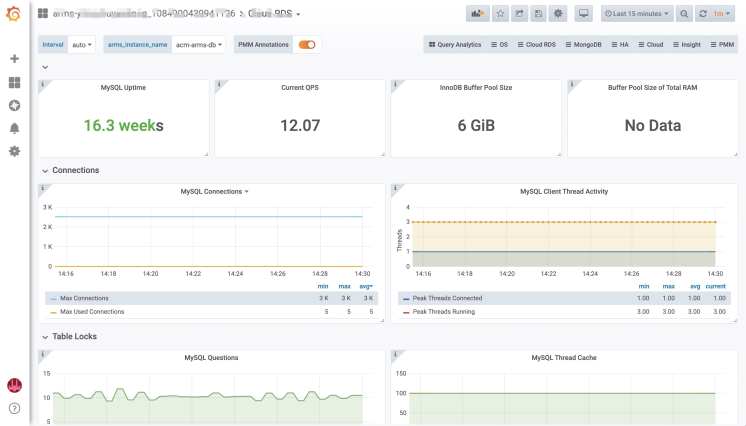Open the Insight dashboards menu
The height and width of the screenshot is (426, 746).
click(687, 45)
